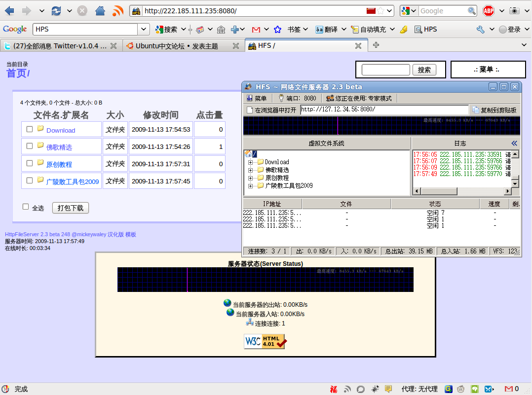
Task: Open the wrench settings icon in Google toolbar
Action: [481, 30]
